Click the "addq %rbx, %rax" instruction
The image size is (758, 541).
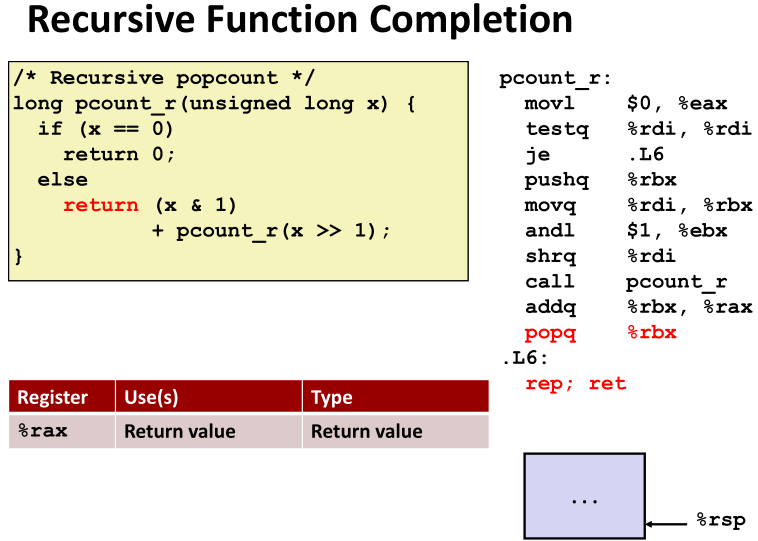coord(639,307)
